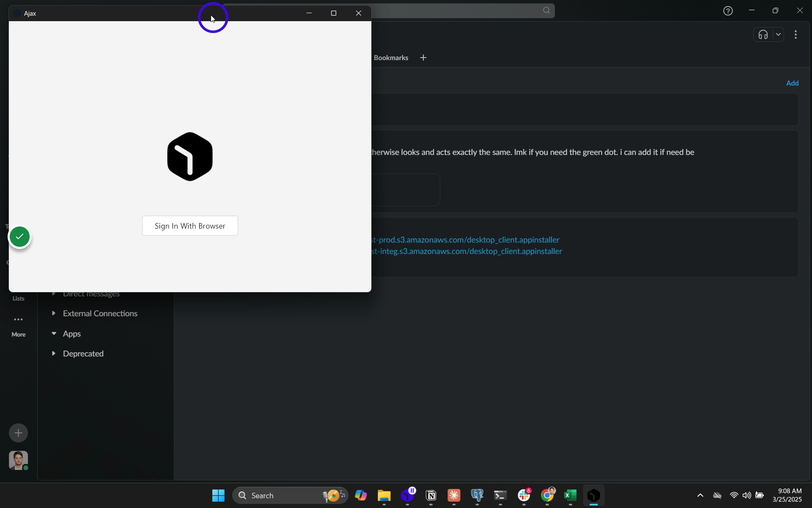Open the Wi-Fi network tray icon
This screenshot has height=508, width=812.
pos(734,495)
